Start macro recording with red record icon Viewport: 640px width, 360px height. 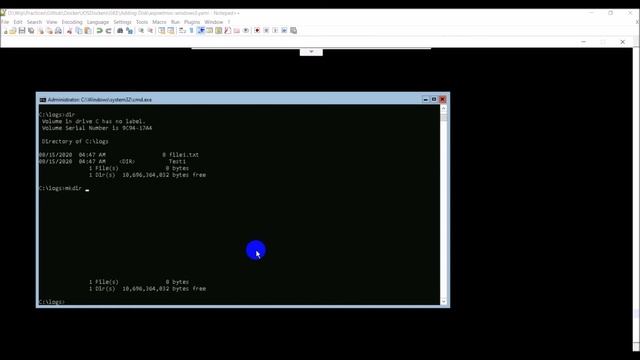coord(257,31)
